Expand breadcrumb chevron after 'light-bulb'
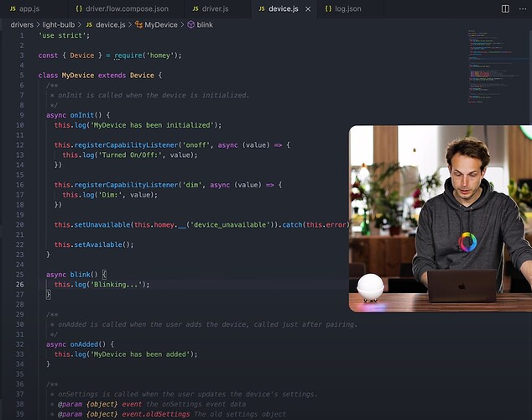 pyautogui.click(x=80, y=25)
